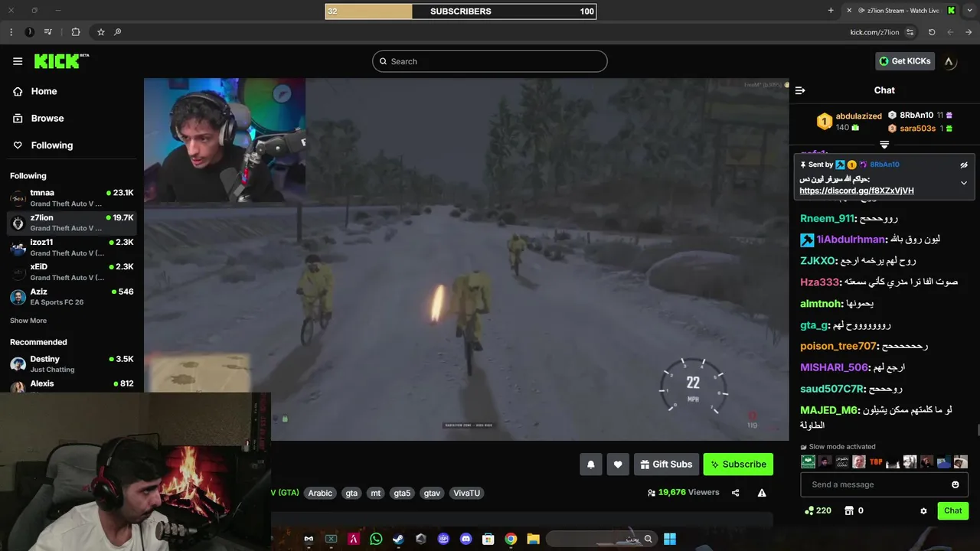Image resolution: width=980 pixels, height=551 pixels.
Task: Click username MAJED_M6 in chat
Action: [x=829, y=410]
